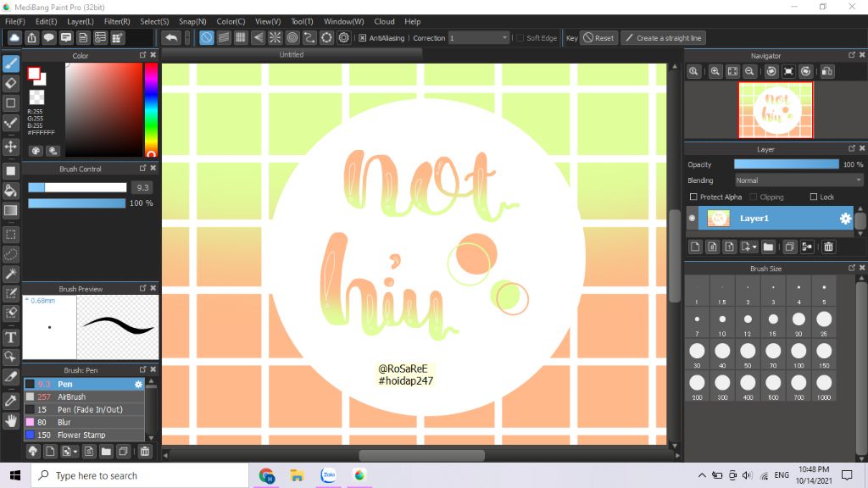Viewport: 868px width, 488px height.
Task: Choose the Blur brush
Action: coord(84,422)
